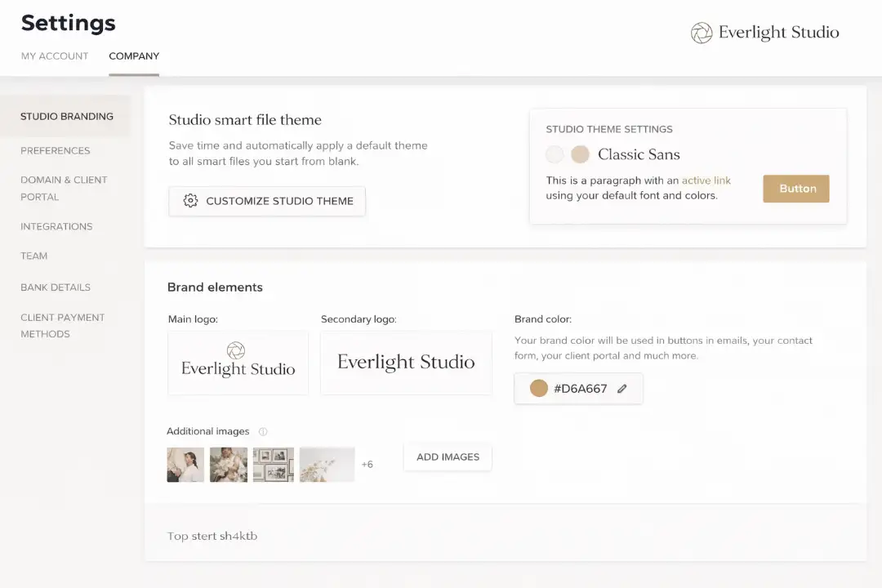Open the Studio Branding section
Viewport: 882px width, 588px height.
67,116
